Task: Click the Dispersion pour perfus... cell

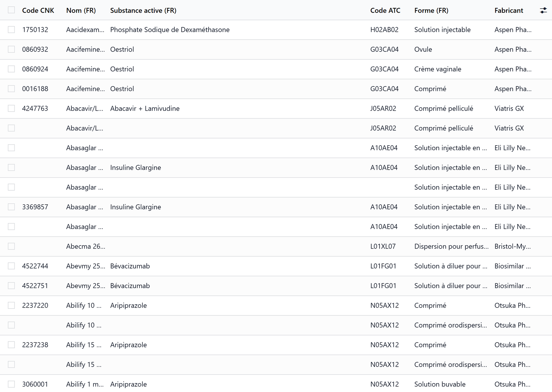Action: 451,246
